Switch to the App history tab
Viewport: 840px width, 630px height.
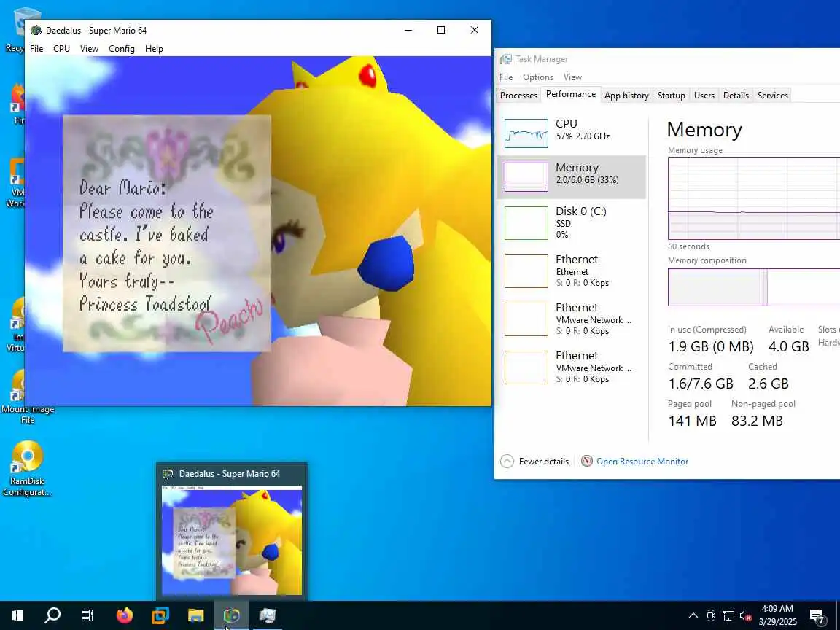[x=626, y=96]
